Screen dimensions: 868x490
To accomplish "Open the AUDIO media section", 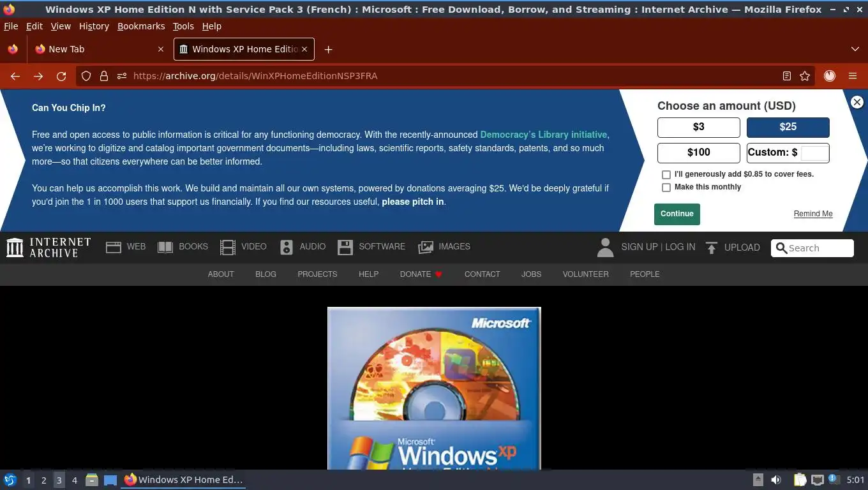I will tap(303, 247).
